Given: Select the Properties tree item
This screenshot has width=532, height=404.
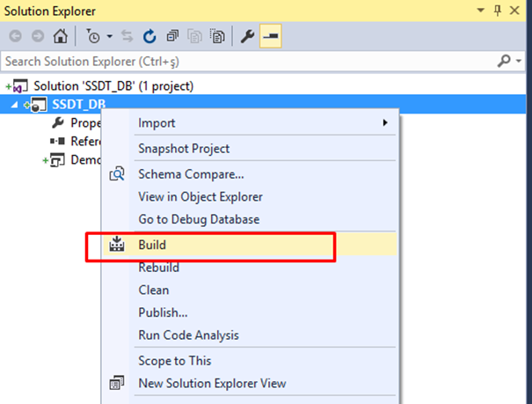Looking at the screenshot, I should coord(85,123).
